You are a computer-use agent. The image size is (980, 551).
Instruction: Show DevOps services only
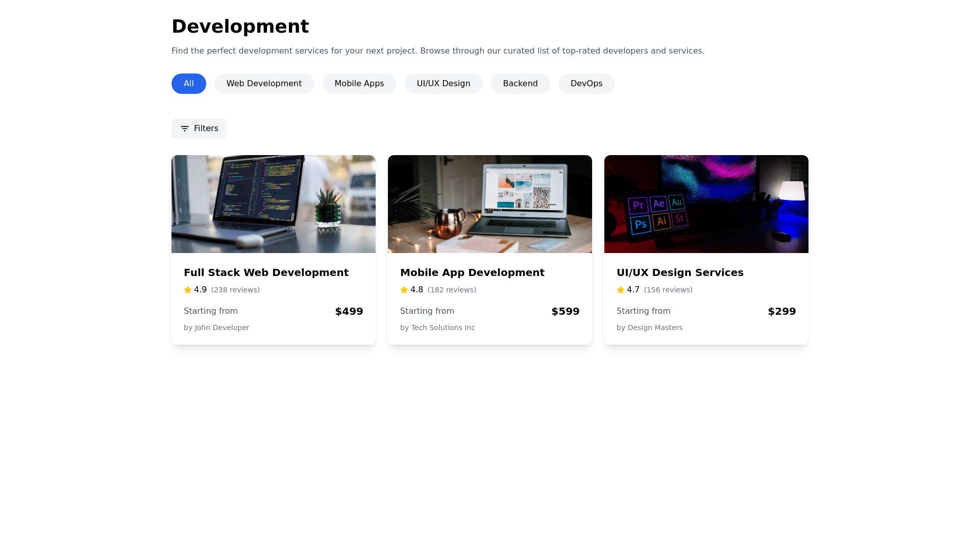click(x=586, y=84)
